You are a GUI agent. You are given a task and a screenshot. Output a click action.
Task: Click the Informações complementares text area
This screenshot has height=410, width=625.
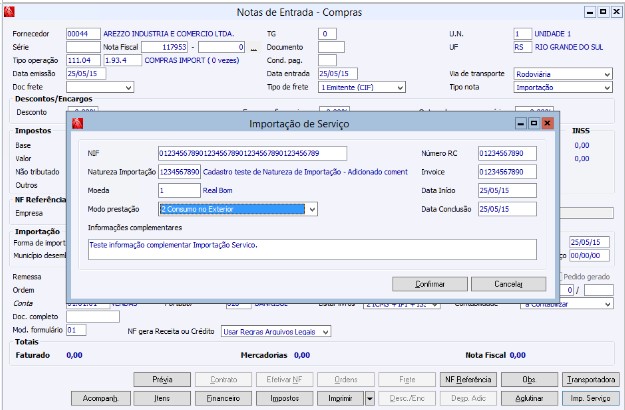tap(312, 249)
